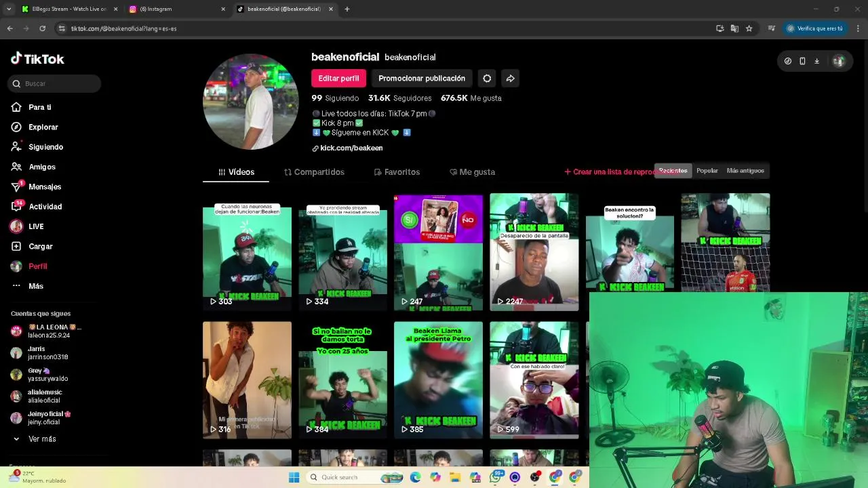Switch to the Instagram browser tab
This screenshot has width=868, height=488.
(x=176, y=9)
